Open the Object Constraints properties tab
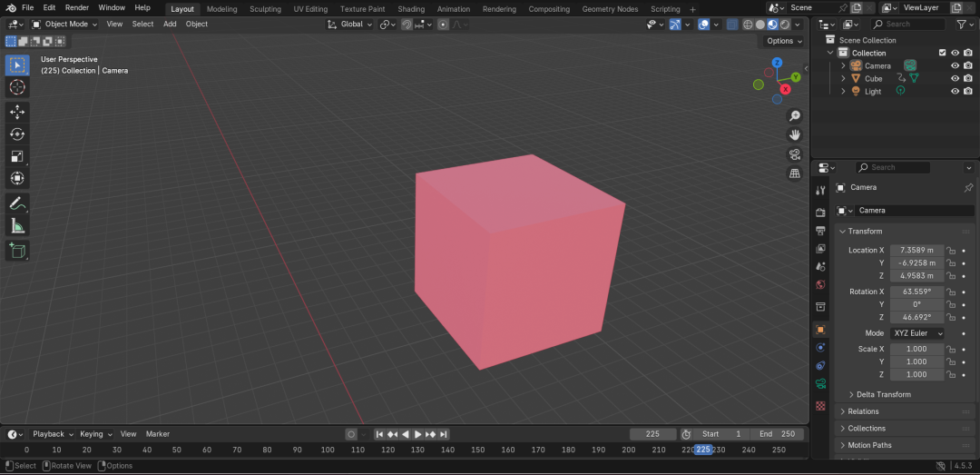Viewport: 980px width, 475px height. tap(820, 365)
